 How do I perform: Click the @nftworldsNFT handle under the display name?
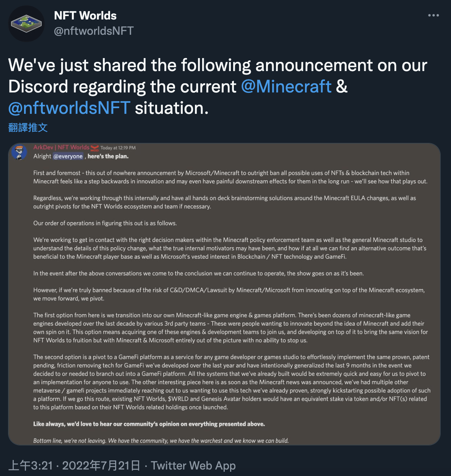(x=93, y=31)
